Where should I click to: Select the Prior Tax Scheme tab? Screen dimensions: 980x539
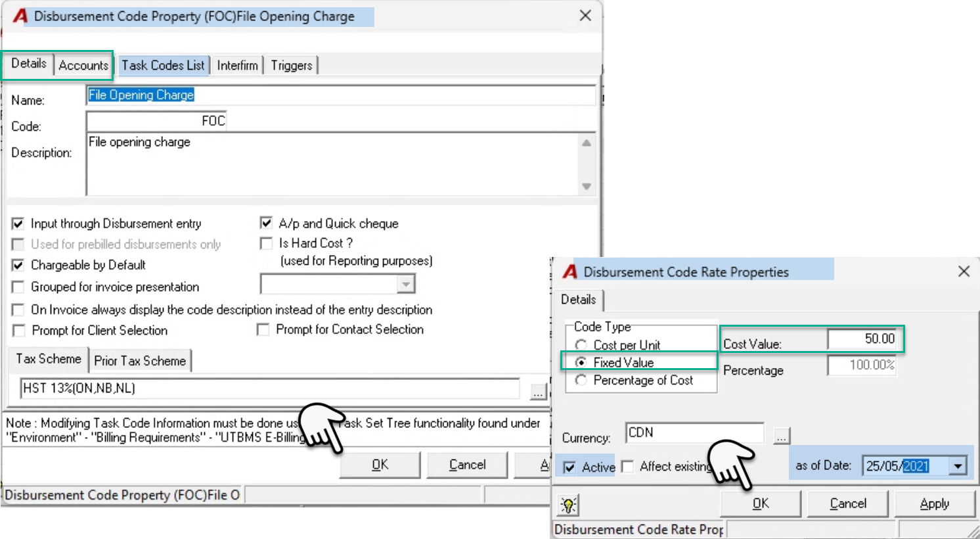pos(140,361)
